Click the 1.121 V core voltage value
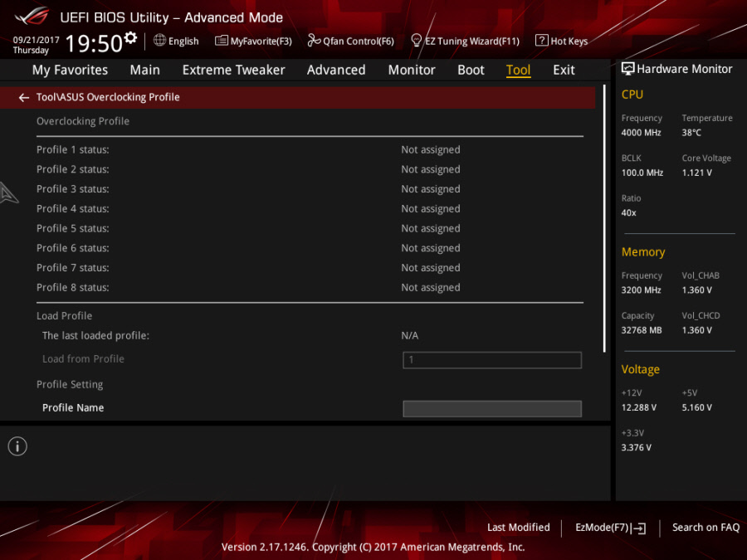The height and width of the screenshot is (560, 747). [x=696, y=173]
